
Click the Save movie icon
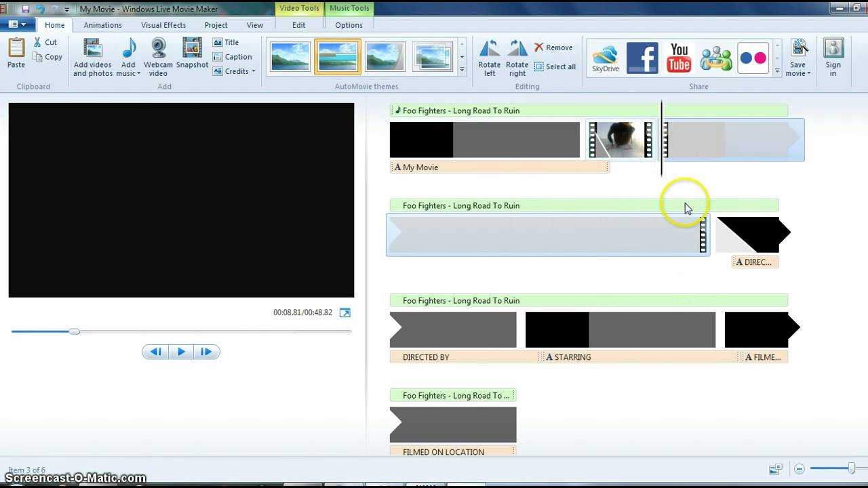799,49
